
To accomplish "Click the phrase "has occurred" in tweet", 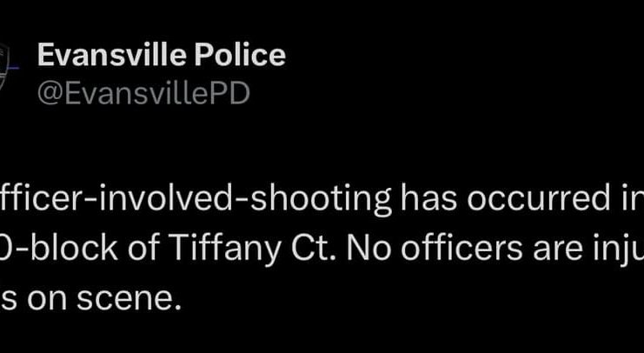I will coord(495,199).
